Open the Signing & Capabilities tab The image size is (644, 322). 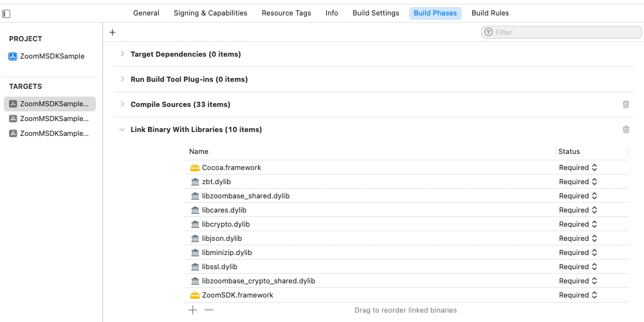click(x=210, y=13)
